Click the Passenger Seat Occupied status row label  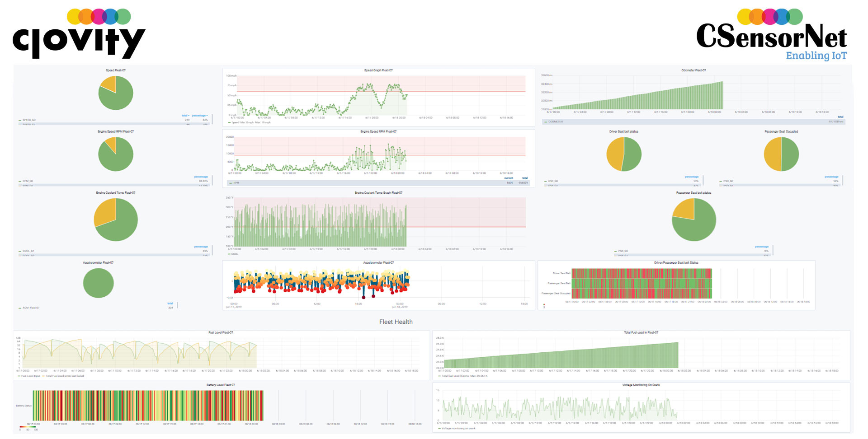556,294
